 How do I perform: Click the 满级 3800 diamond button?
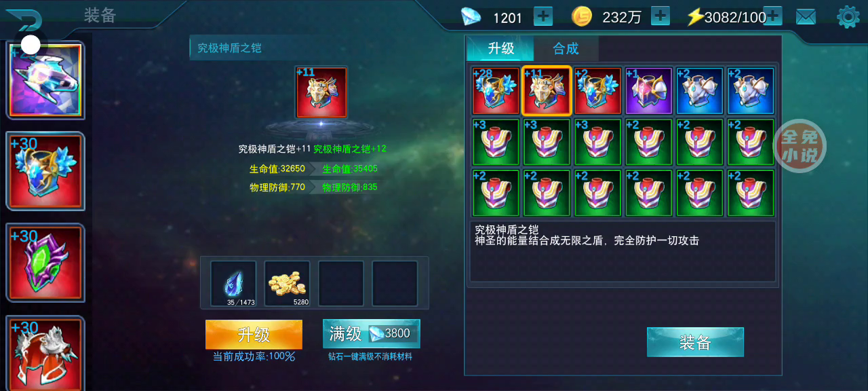coord(371,334)
